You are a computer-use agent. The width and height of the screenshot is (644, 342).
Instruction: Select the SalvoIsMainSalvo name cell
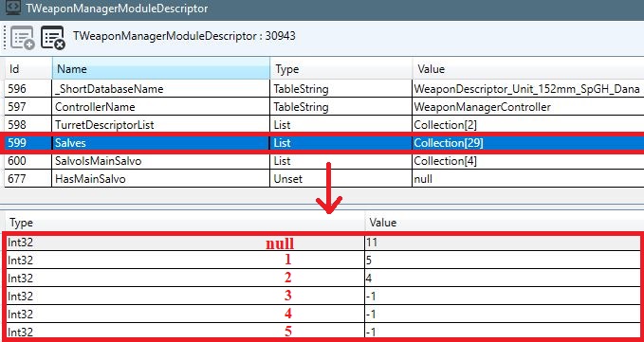(x=161, y=161)
